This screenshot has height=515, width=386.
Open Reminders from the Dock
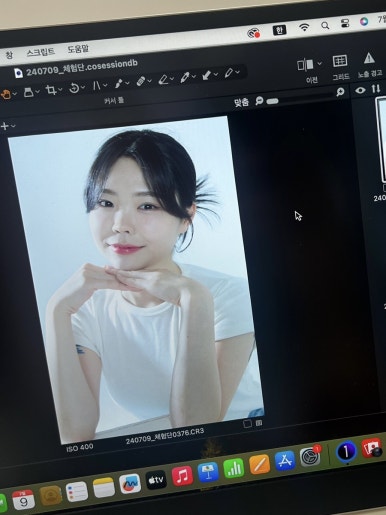click(77, 492)
